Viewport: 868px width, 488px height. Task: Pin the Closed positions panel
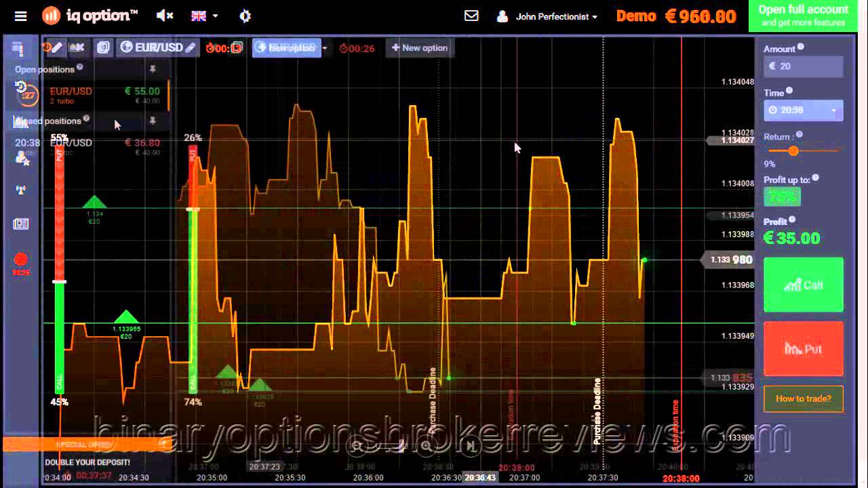tap(153, 121)
